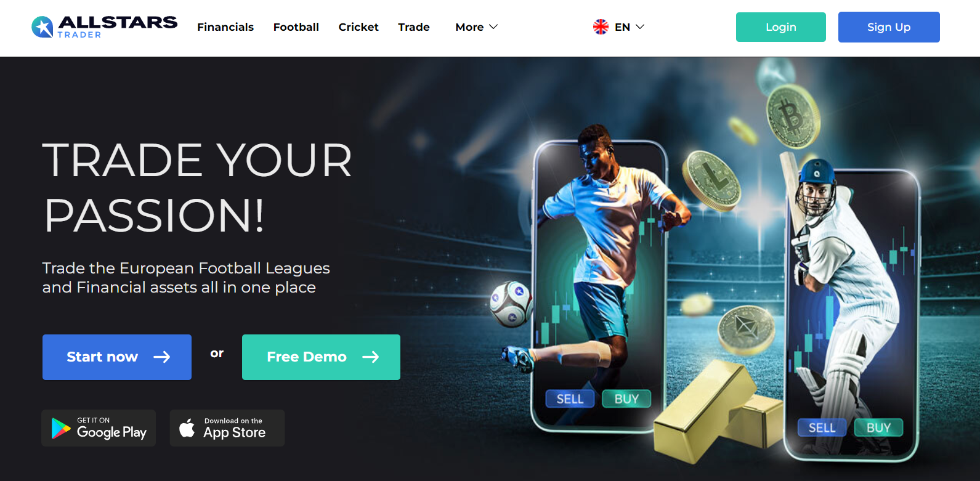Viewport: 980px width, 481px height.
Task: Select Trade in the navigation bar
Action: point(414,27)
